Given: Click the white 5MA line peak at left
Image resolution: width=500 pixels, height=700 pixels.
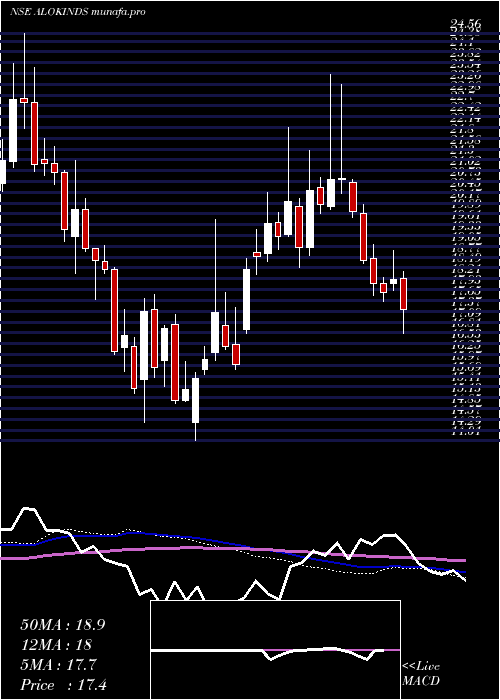Looking at the screenshot, I should [x=29, y=508].
